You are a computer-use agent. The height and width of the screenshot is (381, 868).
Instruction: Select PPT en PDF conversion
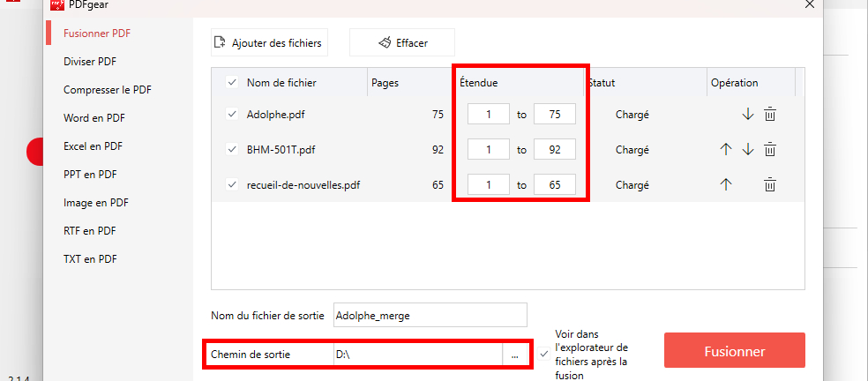[x=90, y=175]
